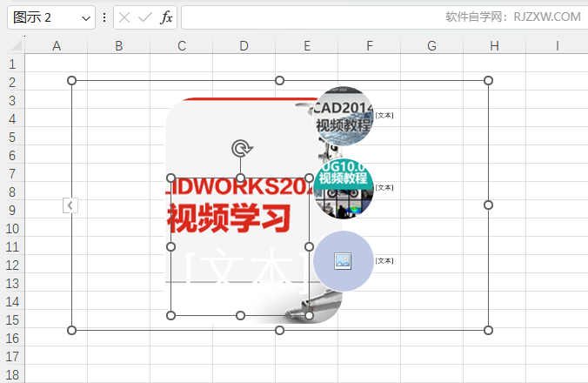Click the Select All corner triangle
The width and height of the screenshot is (588, 383).
(x=17, y=45)
